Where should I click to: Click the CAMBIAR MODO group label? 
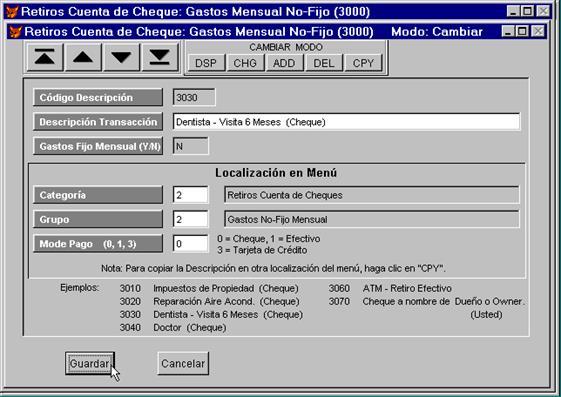tap(286, 47)
